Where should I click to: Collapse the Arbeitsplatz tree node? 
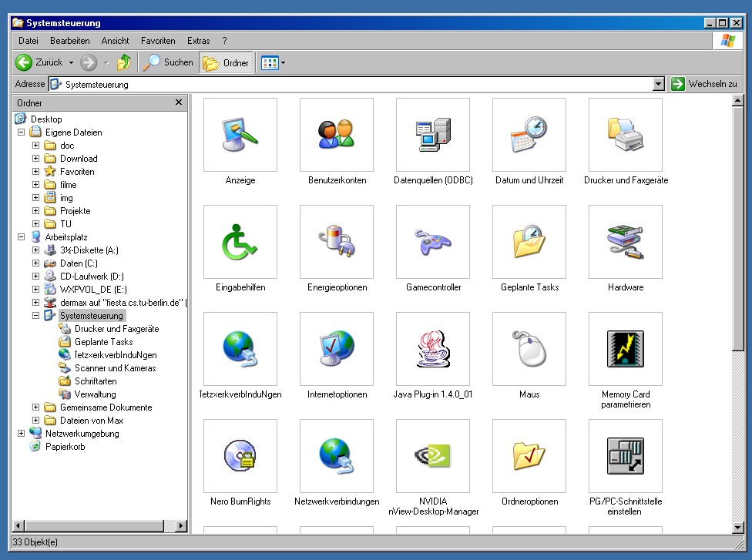pos(22,237)
